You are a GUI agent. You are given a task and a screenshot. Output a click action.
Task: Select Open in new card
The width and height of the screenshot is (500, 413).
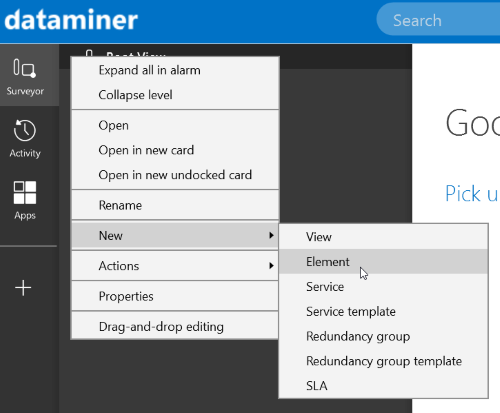(x=175, y=150)
